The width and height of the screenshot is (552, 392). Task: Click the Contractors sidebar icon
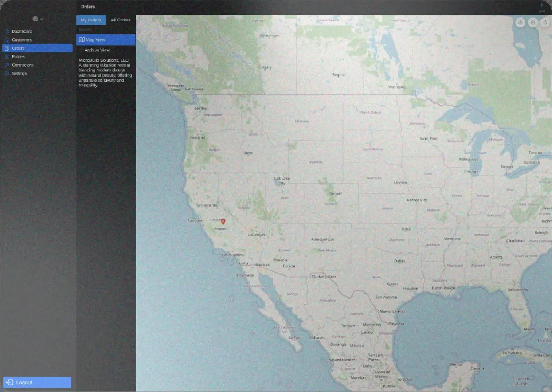pos(7,65)
